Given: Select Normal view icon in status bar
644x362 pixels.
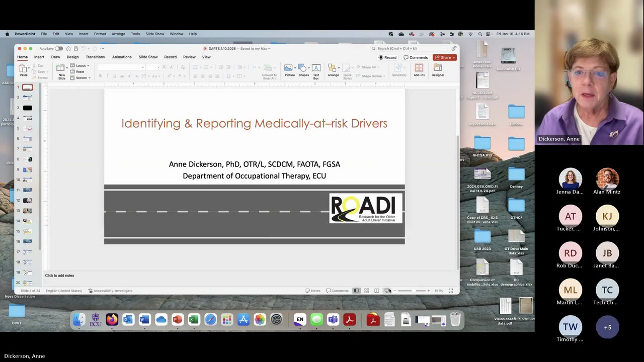Looking at the screenshot, I should coord(356,291).
